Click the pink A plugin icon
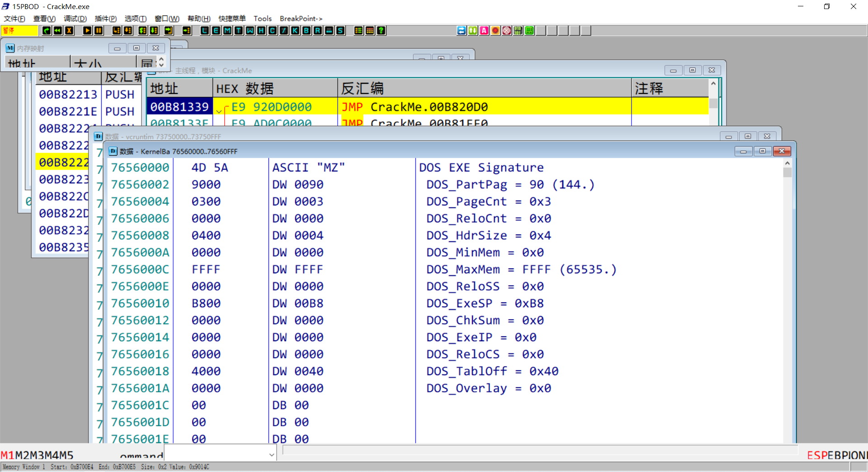 coord(484,30)
